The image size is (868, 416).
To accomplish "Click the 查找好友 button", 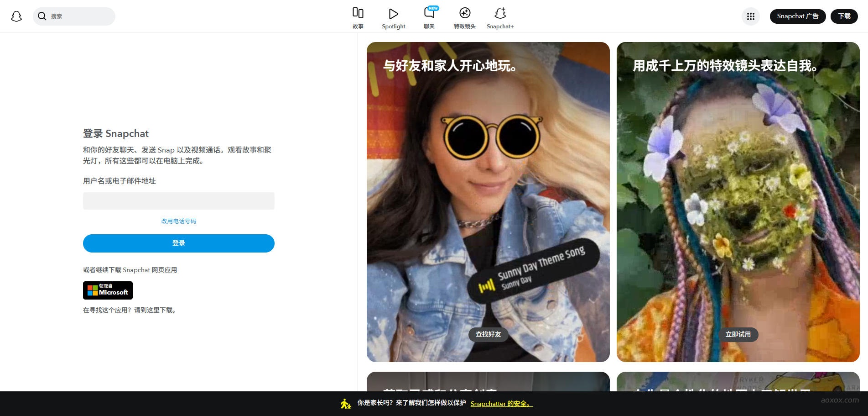I will point(489,334).
